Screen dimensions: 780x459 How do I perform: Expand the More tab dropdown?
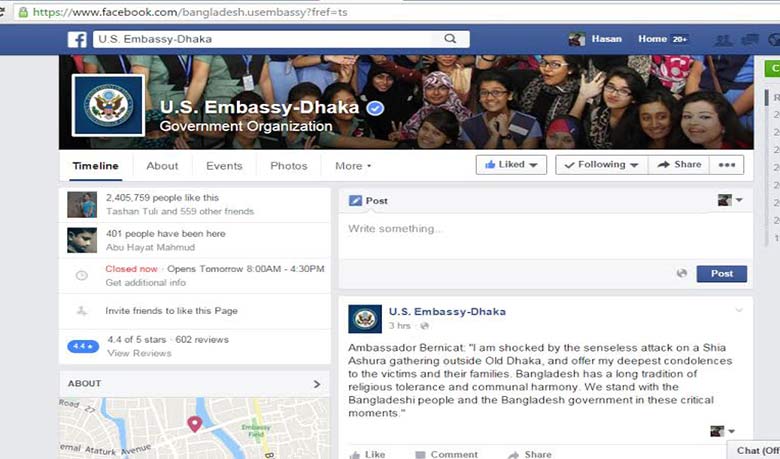coord(353,166)
